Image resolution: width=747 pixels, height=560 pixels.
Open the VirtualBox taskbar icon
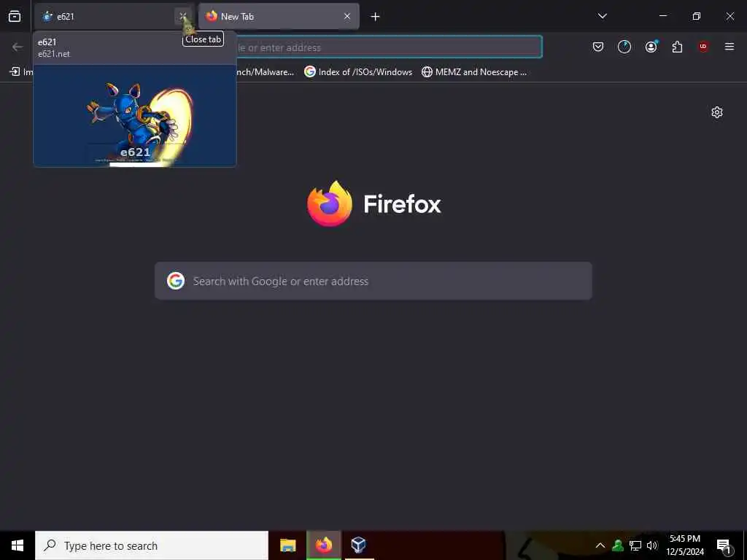[359, 545]
